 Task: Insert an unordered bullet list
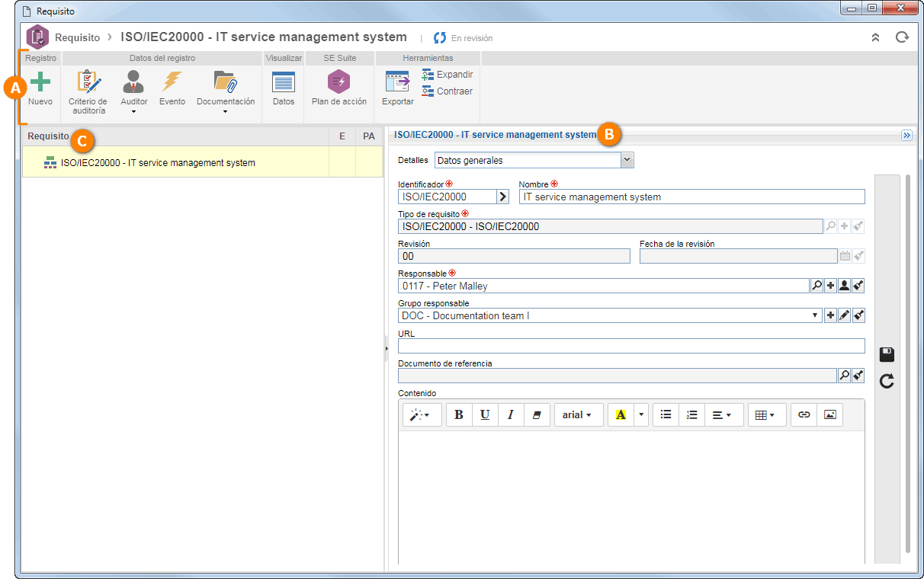click(x=666, y=414)
